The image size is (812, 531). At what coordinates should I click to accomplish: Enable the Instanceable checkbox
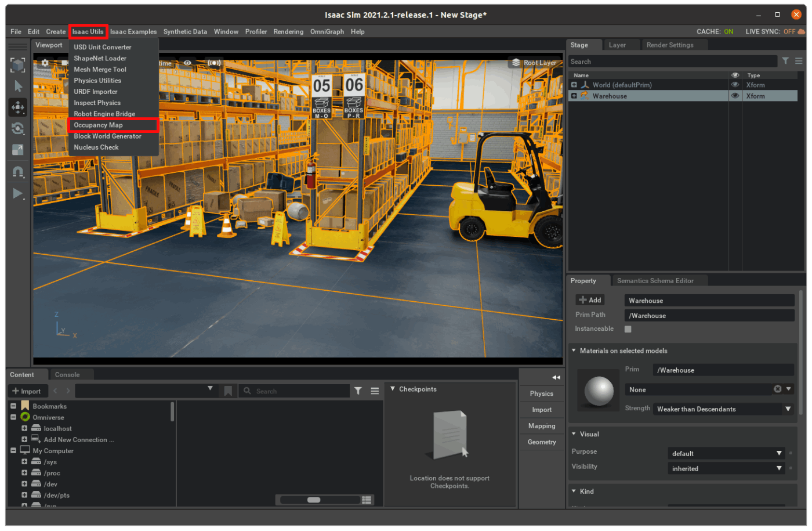click(628, 329)
